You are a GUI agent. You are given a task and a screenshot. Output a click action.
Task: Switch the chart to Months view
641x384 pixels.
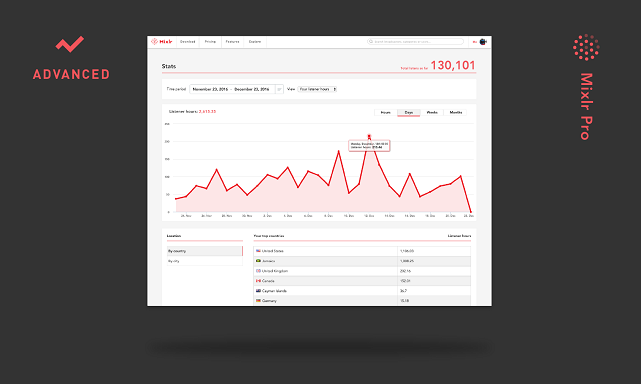[x=455, y=112]
